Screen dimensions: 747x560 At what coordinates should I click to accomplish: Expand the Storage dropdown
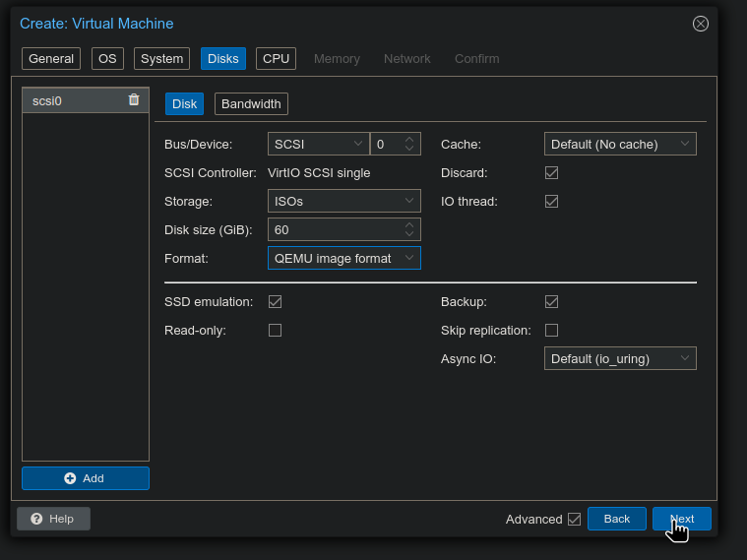[343, 201]
